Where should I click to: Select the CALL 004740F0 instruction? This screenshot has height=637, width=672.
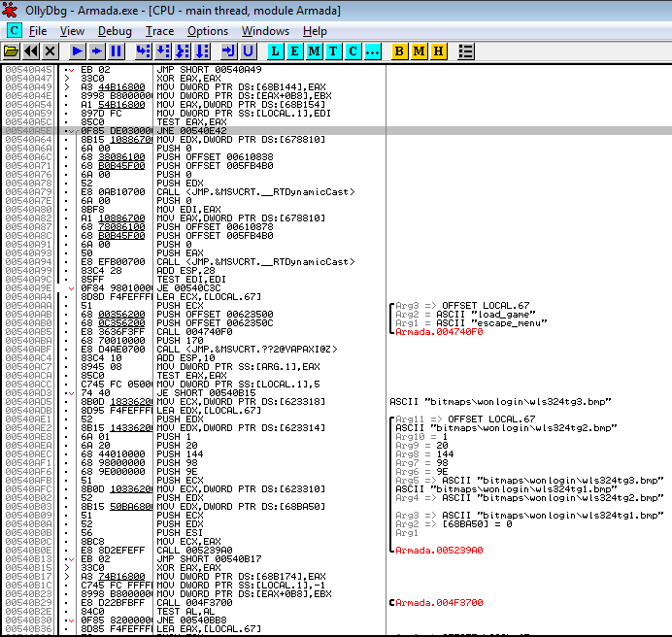(x=194, y=332)
